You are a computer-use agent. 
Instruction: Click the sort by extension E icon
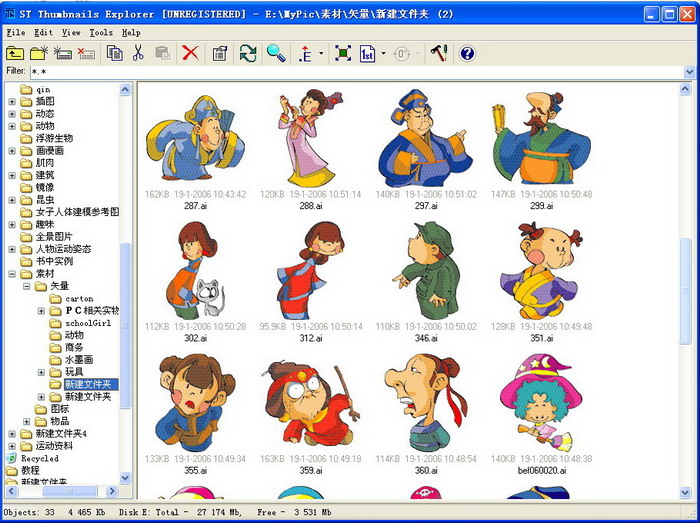tap(306, 54)
